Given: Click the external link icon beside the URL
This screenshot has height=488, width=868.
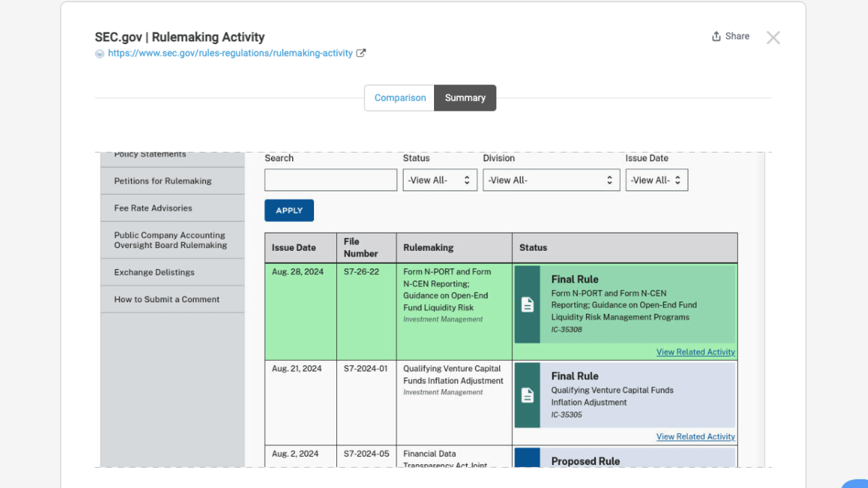Looking at the screenshot, I should click(x=361, y=53).
